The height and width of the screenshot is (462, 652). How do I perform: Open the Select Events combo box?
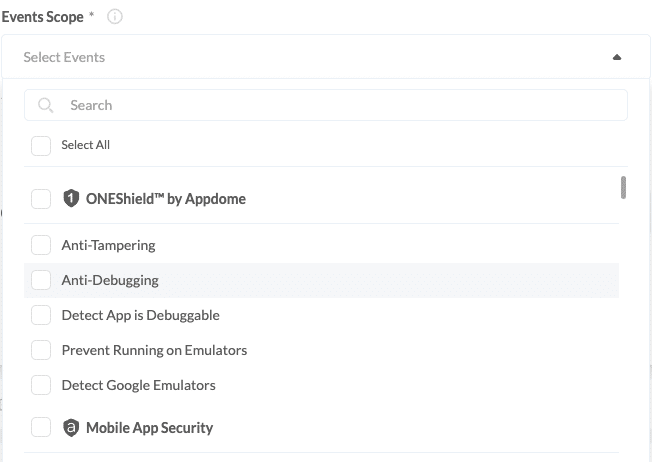tap(300, 58)
